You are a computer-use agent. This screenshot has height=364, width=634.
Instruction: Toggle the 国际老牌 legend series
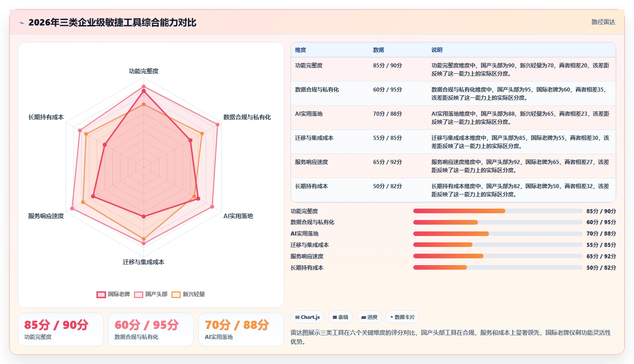coord(114,294)
